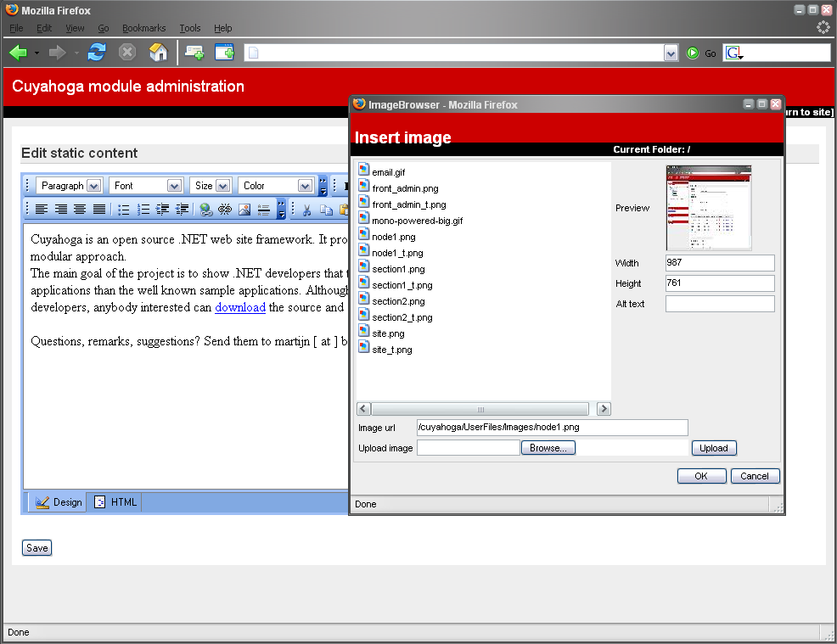
Task: Expand the overflow chevron after the horizontal rule icon
Action: coord(281,210)
